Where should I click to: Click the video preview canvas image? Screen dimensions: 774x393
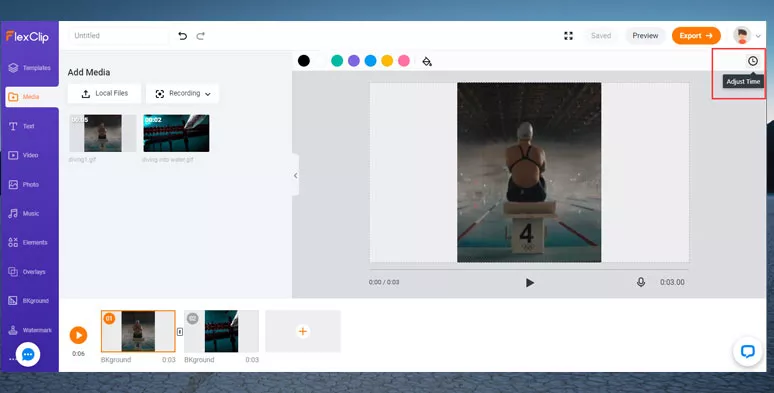click(529, 172)
